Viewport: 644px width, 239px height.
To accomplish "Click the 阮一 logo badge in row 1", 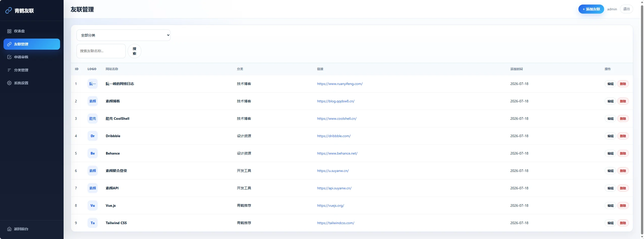I will tap(93, 84).
